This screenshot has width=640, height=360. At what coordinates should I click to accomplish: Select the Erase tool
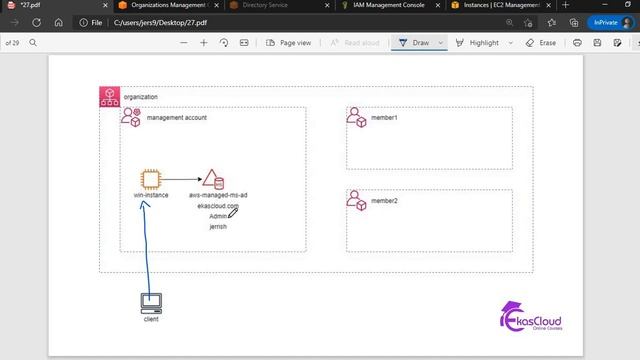pos(541,43)
